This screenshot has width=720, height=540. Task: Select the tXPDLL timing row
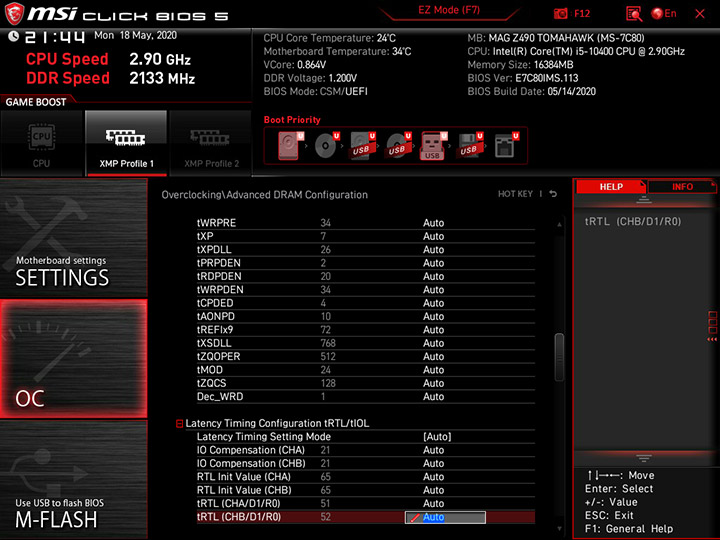[366, 250]
